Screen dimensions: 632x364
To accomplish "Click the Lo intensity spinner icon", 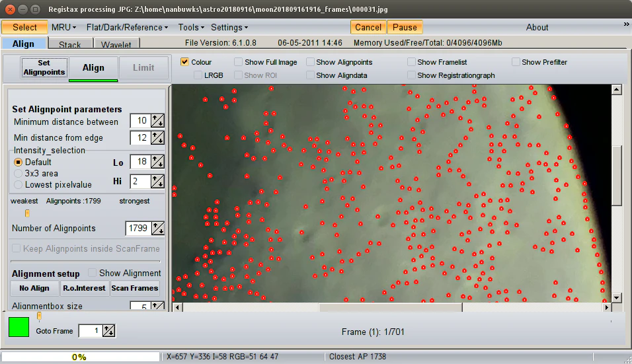I will [x=157, y=162].
